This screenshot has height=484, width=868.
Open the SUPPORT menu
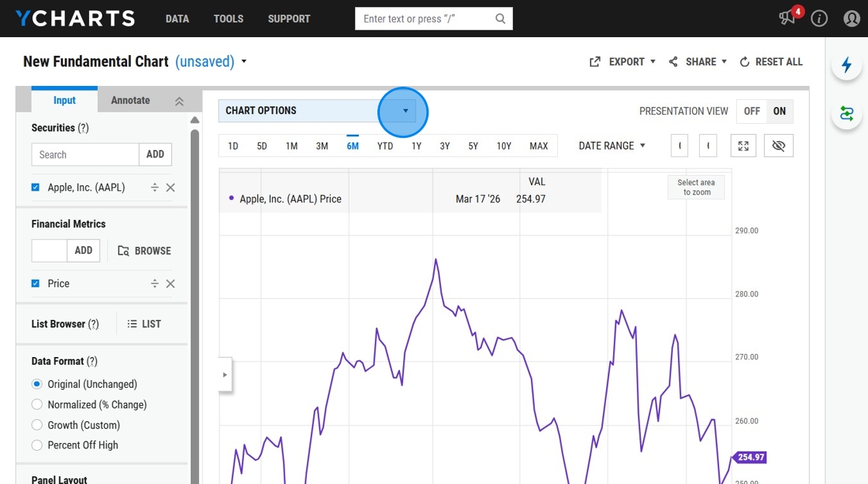coord(289,19)
